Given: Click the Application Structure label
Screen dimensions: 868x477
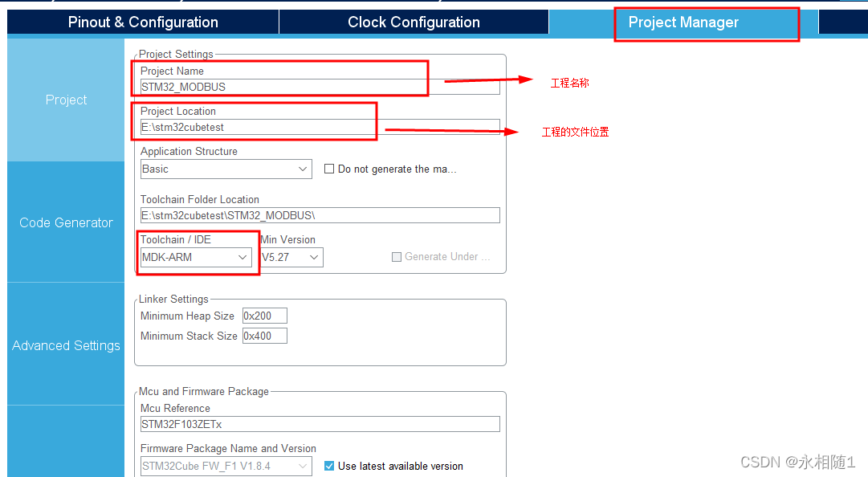Looking at the screenshot, I should [x=189, y=151].
